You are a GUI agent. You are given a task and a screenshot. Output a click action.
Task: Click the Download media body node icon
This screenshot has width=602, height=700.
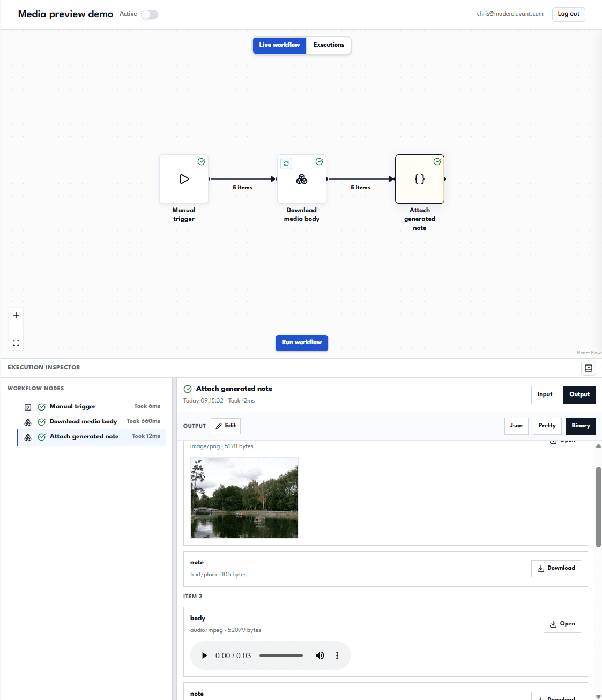(x=302, y=179)
